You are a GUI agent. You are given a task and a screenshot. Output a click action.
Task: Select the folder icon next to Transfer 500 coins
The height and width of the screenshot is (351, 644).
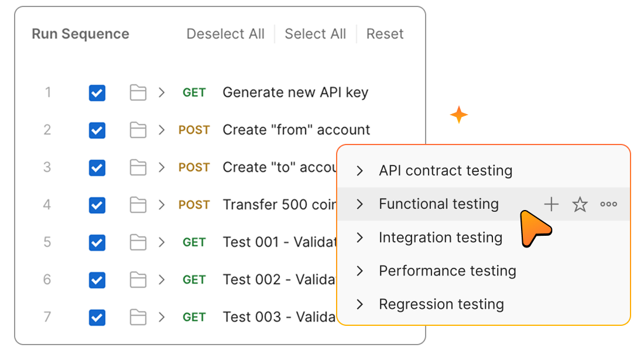point(138,205)
